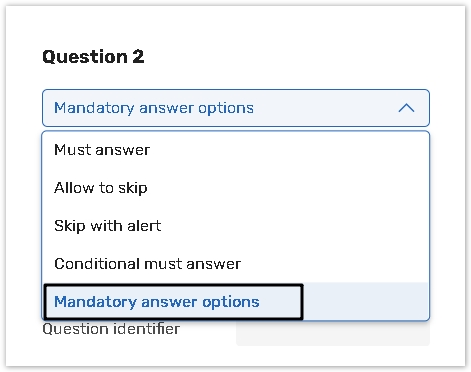Click the 'Question 2' heading
The width and height of the screenshot is (471, 372).
(93, 57)
